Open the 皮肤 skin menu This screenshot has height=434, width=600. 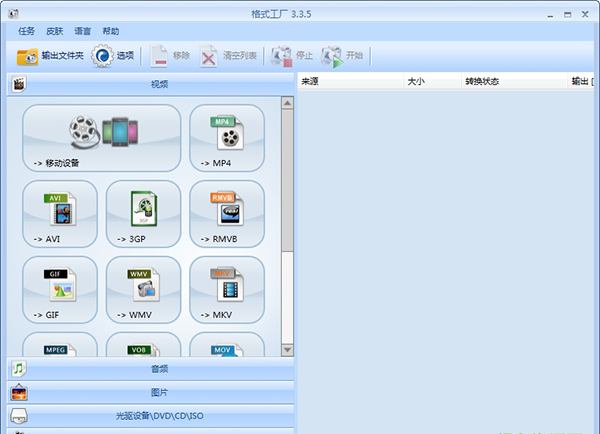54,31
